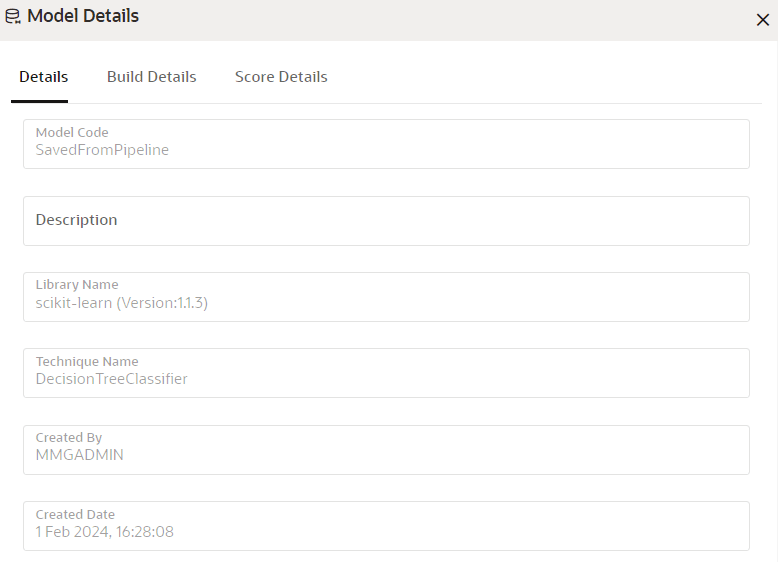The width and height of the screenshot is (778, 562).
Task: Click the DecisionTreeClassifier technique value
Action: point(112,379)
